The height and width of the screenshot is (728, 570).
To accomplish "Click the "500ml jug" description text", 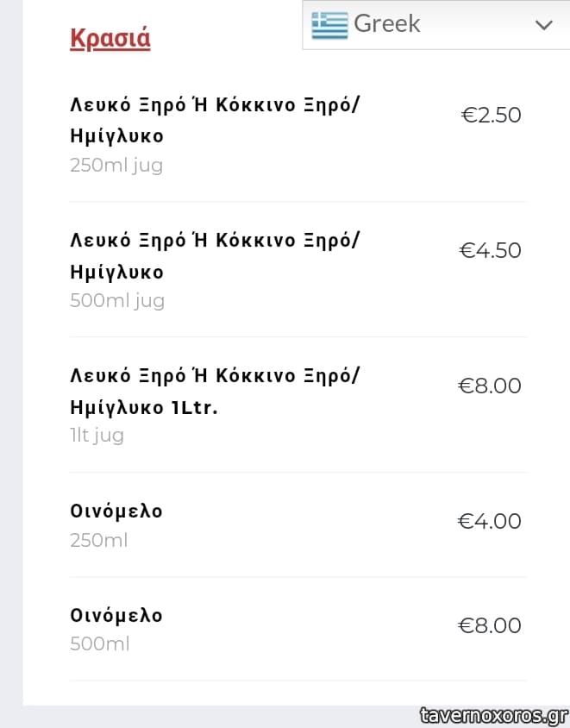I will (117, 300).
